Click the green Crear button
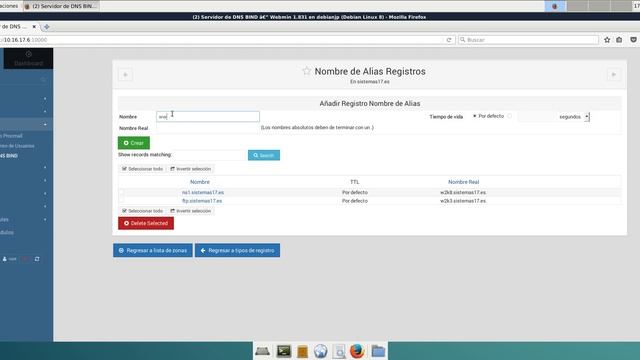The image size is (640, 360). pyautogui.click(x=134, y=143)
